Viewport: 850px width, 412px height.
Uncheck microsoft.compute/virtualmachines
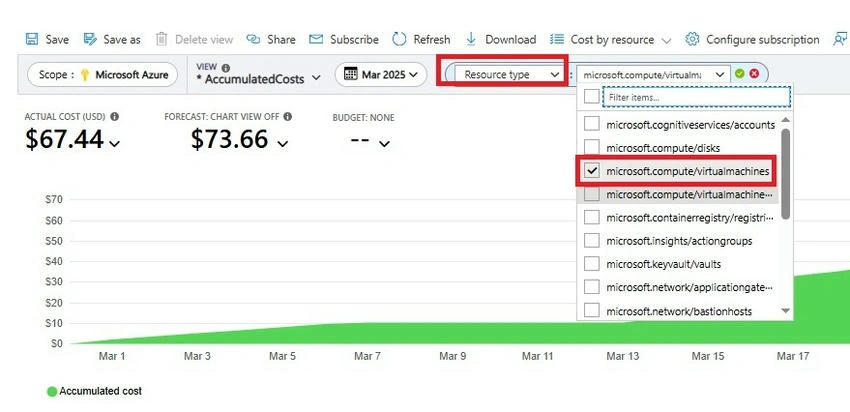[591, 171]
